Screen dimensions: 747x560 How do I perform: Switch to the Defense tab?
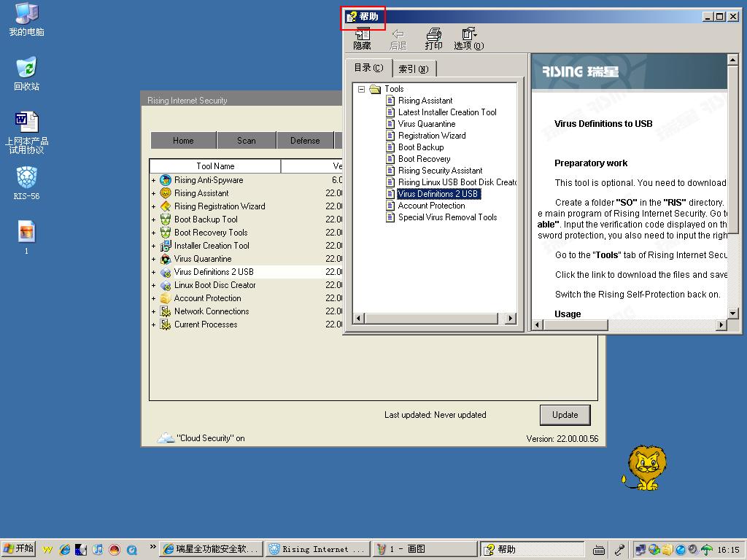click(x=305, y=141)
